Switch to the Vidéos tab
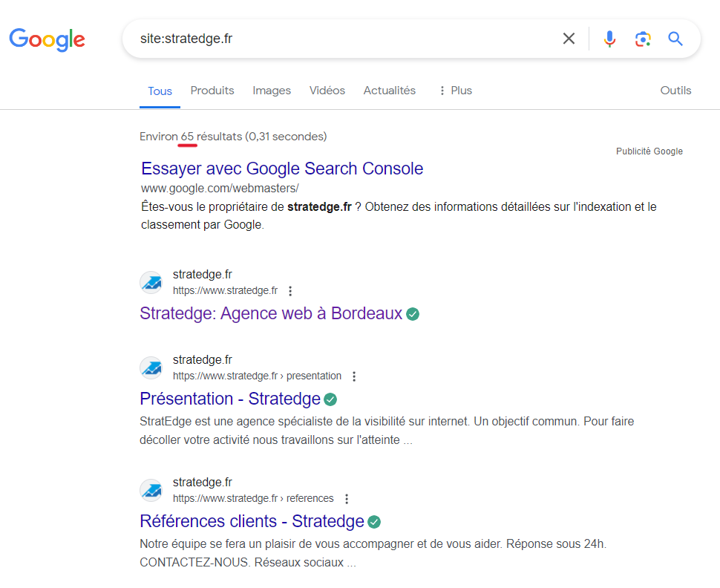 pyautogui.click(x=327, y=91)
